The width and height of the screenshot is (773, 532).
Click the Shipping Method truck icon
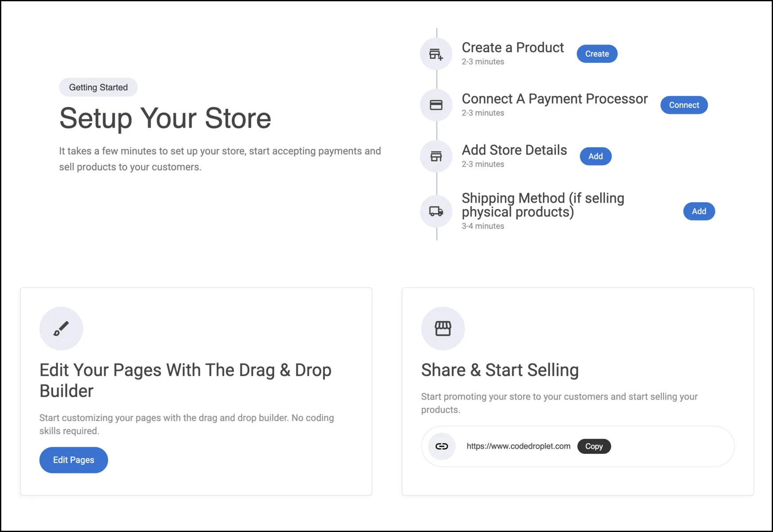[x=436, y=211]
